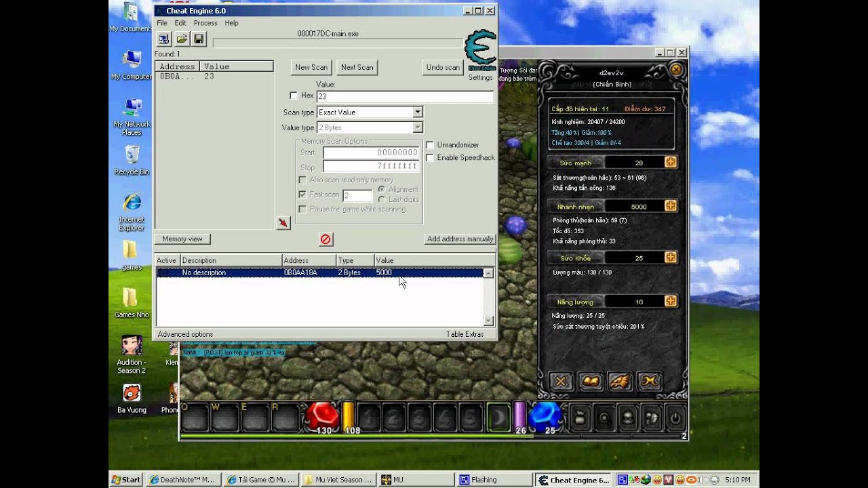The width and height of the screenshot is (868, 488).
Task: Click the red health orb showing 130
Action: [322, 416]
